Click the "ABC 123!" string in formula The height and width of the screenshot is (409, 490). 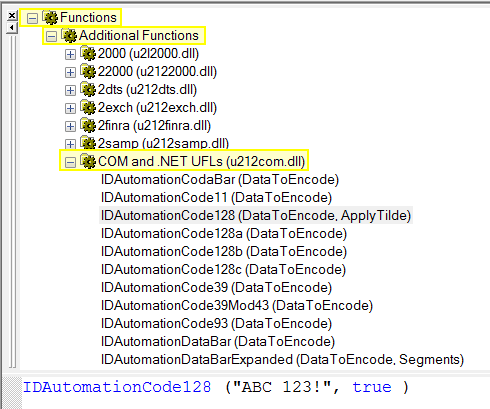[x=282, y=387]
